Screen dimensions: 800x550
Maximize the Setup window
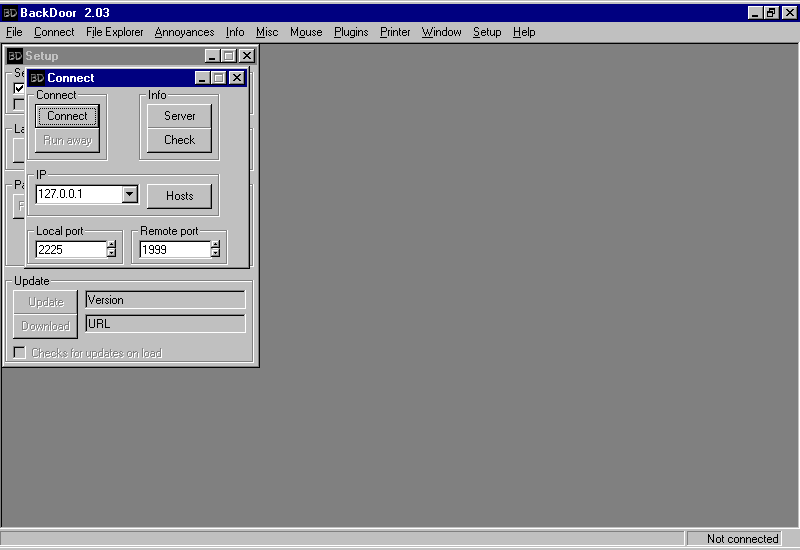coord(228,57)
